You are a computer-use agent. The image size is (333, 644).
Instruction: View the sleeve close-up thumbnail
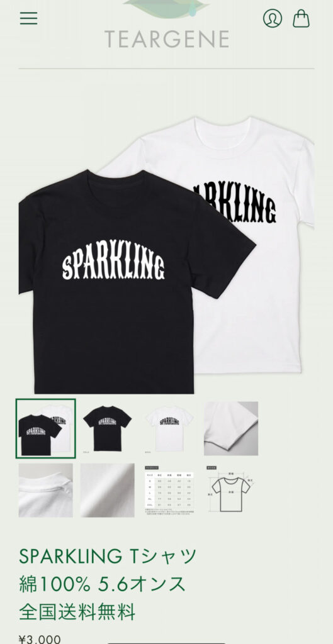coord(231,428)
